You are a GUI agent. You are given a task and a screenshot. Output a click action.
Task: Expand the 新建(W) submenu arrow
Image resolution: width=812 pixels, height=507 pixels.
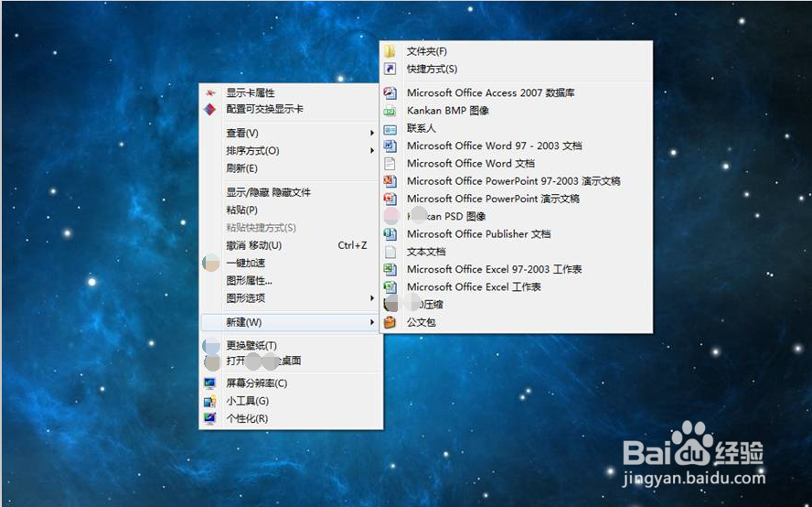tap(372, 322)
